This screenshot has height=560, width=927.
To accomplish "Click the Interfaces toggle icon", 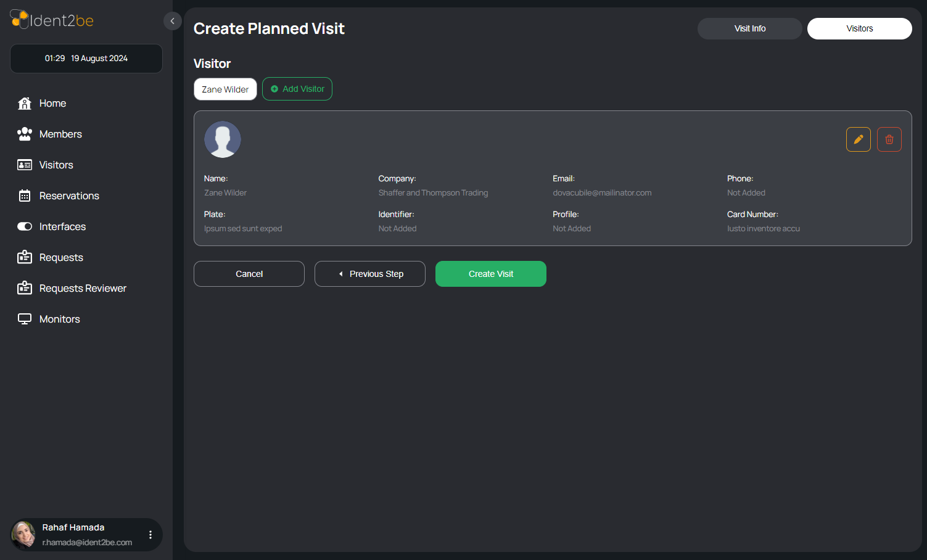I will click(x=25, y=226).
